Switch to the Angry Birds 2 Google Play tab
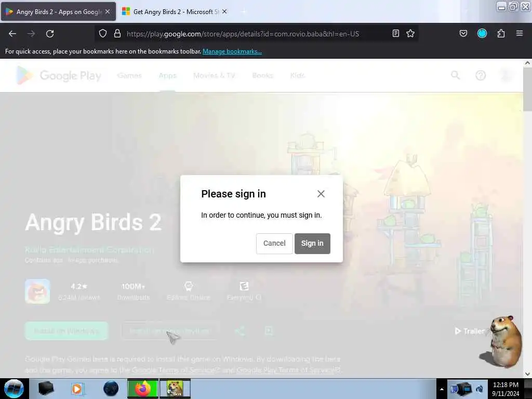 point(58,12)
